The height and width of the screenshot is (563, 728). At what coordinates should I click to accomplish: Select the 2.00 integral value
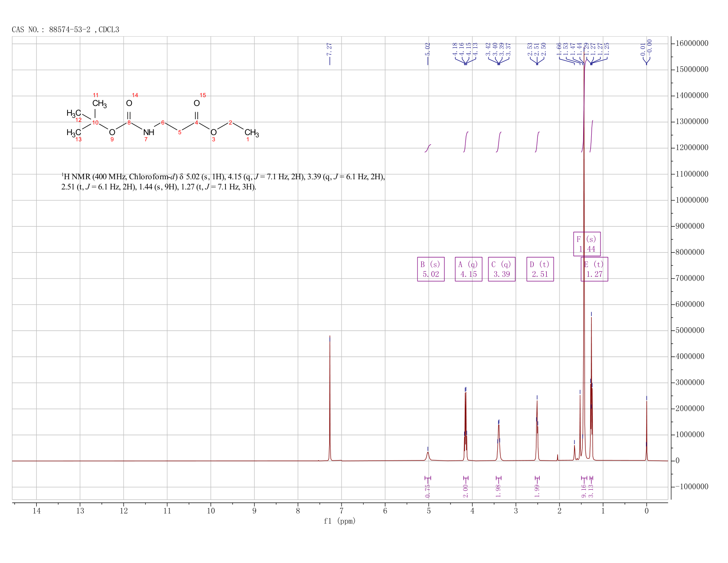point(465,490)
